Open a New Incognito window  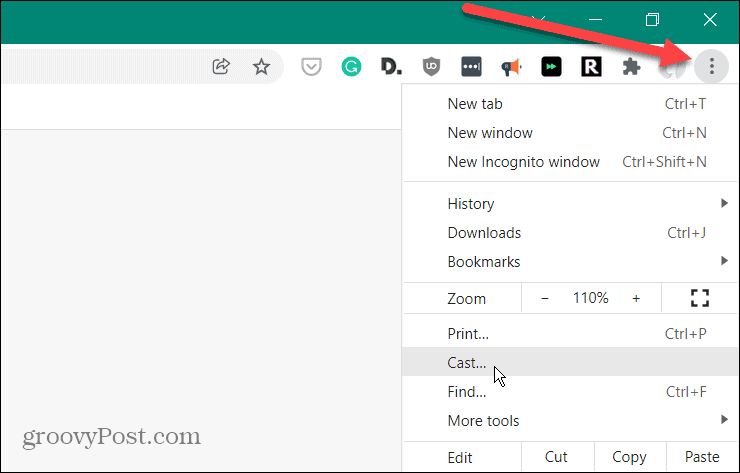tap(570, 162)
